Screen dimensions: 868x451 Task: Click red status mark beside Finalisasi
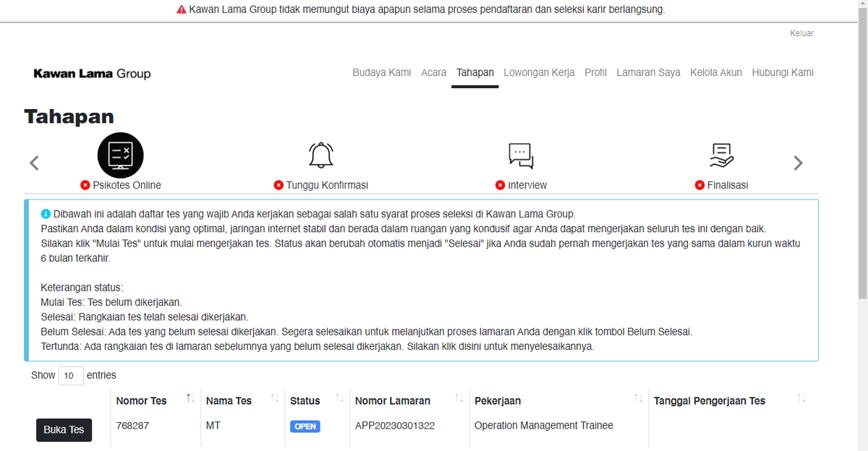(699, 185)
